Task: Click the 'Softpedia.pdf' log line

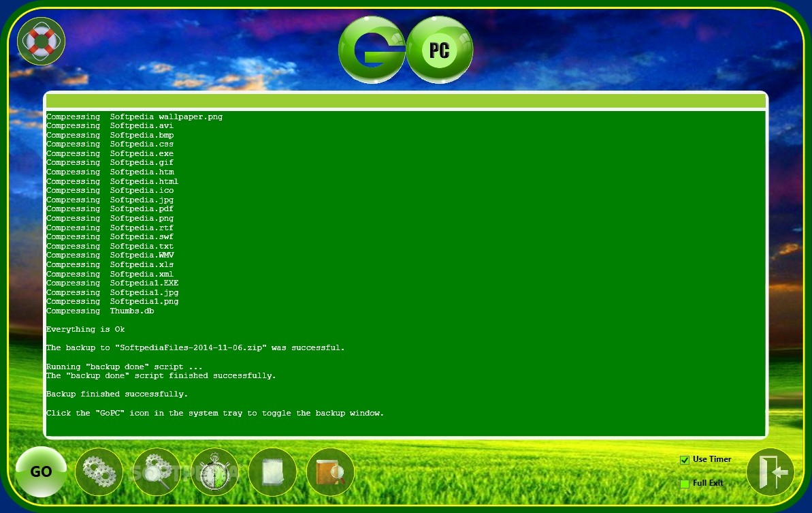Action: click(110, 209)
